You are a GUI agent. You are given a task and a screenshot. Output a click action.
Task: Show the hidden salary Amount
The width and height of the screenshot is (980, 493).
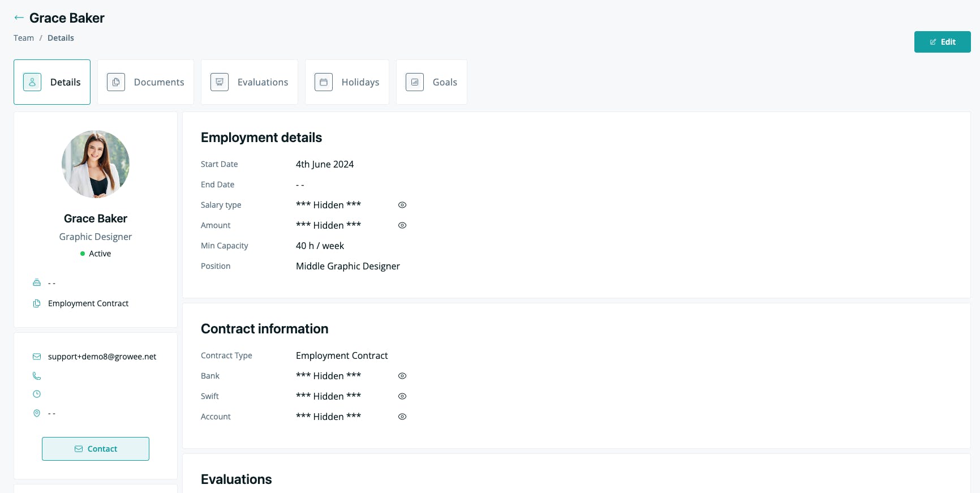pyautogui.click(x=402, y=225)
